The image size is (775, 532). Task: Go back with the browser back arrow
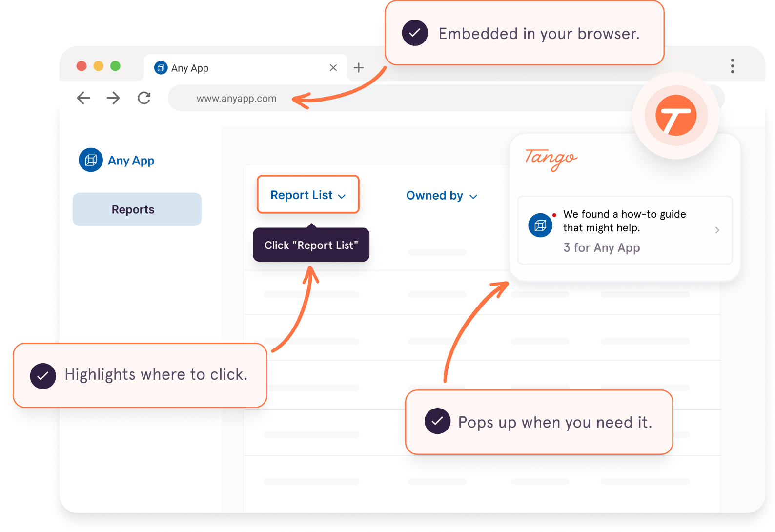pos(83,98)
